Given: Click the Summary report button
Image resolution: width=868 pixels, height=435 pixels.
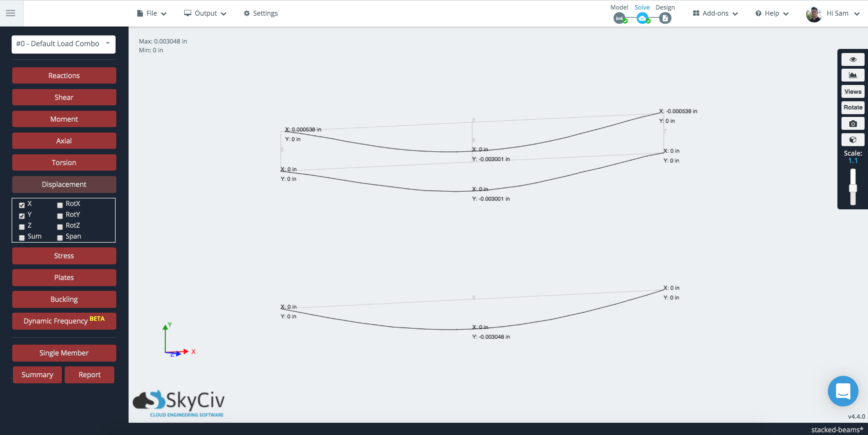Looking at the screenshot, I should [37, 375].
